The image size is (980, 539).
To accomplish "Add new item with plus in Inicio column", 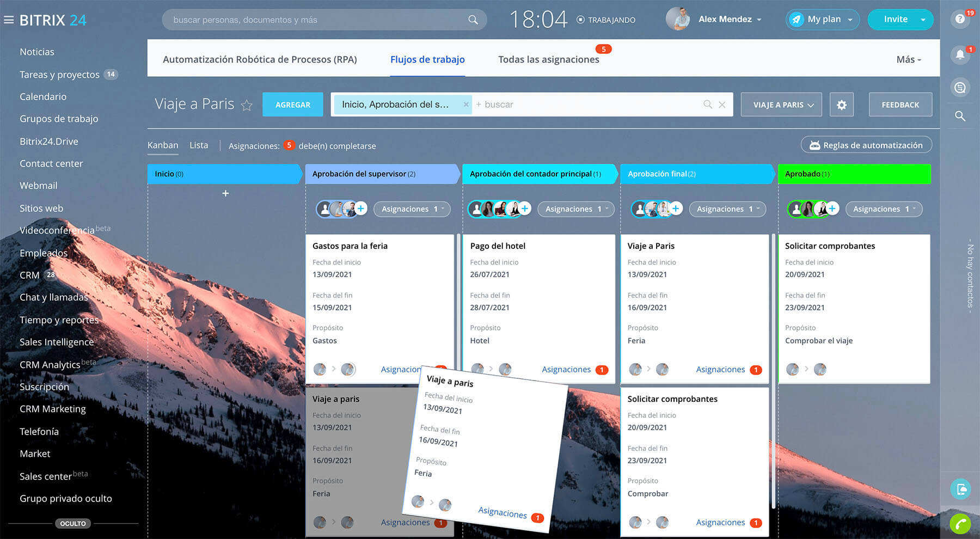I will [225, 193].
